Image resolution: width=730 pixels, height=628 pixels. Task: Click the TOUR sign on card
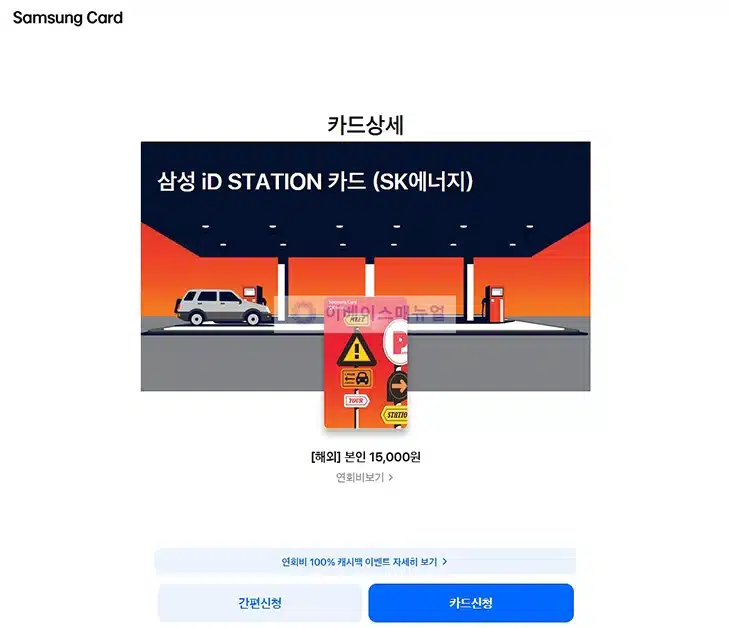[356, 400]
